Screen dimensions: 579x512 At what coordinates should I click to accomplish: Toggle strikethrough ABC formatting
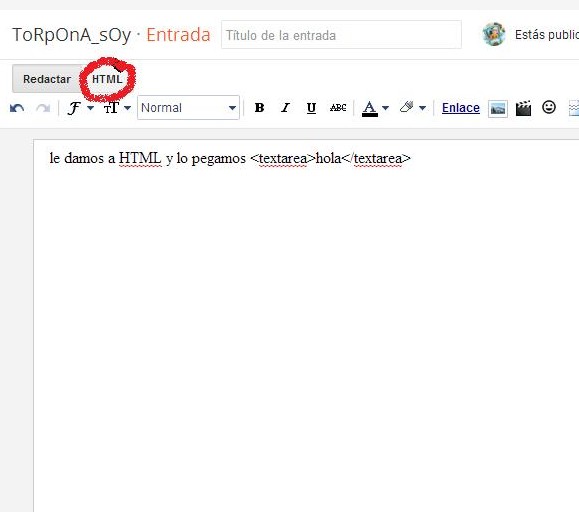pyautogui.click(x=338, y=108)
